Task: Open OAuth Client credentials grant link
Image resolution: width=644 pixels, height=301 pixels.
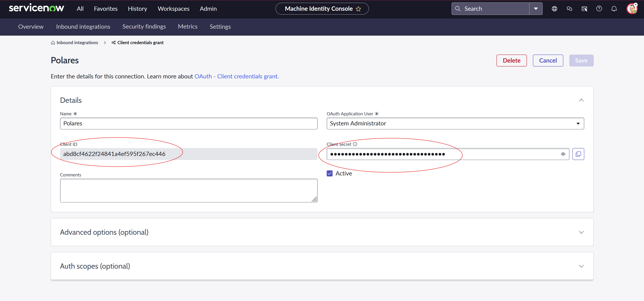Action: click(x=236, y=76)
